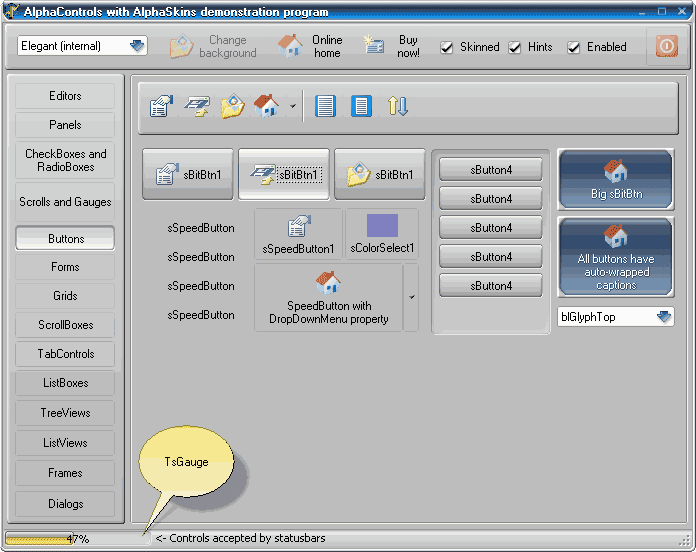Toggle the Skinned checkbox
Screen dimensions: 696x552
[x=447, y=47]
